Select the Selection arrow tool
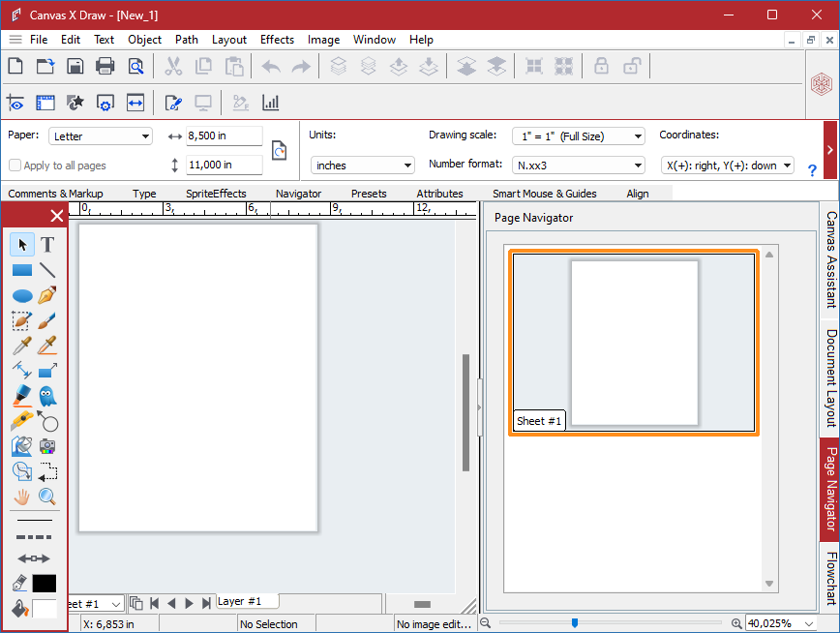The width and height of the screenshot is (840, 633). (x=22, y=245)
